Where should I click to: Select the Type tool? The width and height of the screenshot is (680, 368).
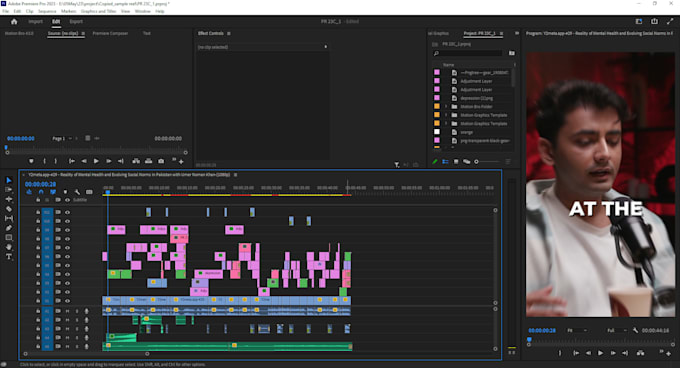click(9, 257)
